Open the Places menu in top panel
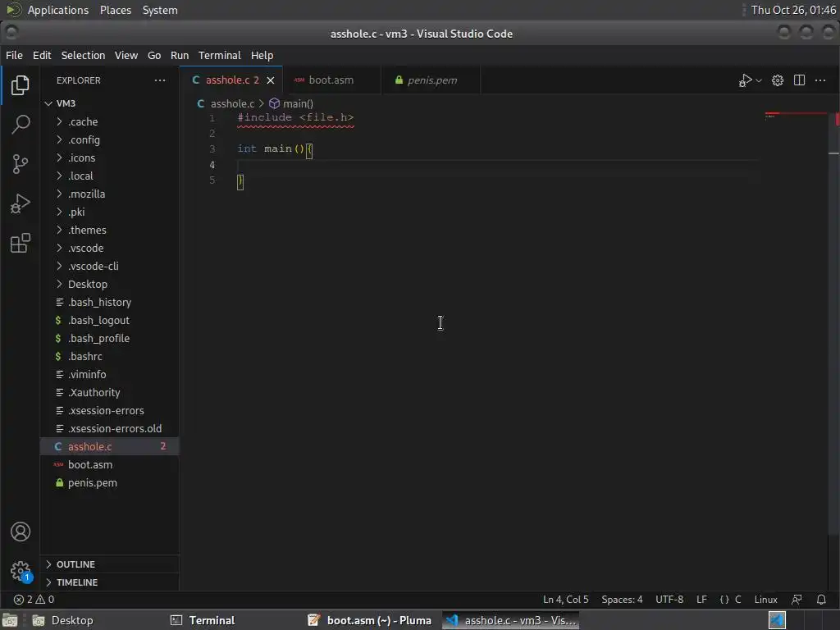Image resolution: width=840 pixels, height=630 pixels. 115,10
